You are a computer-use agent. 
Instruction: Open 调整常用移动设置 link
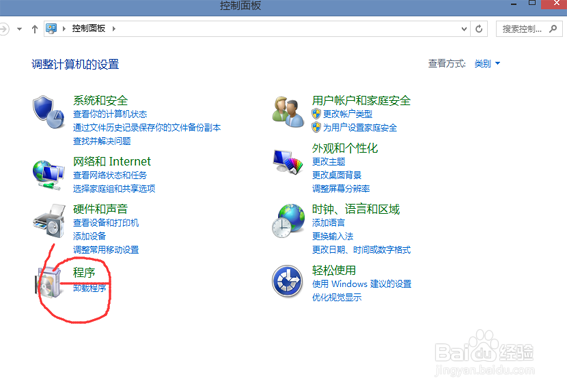click(106, 250)
